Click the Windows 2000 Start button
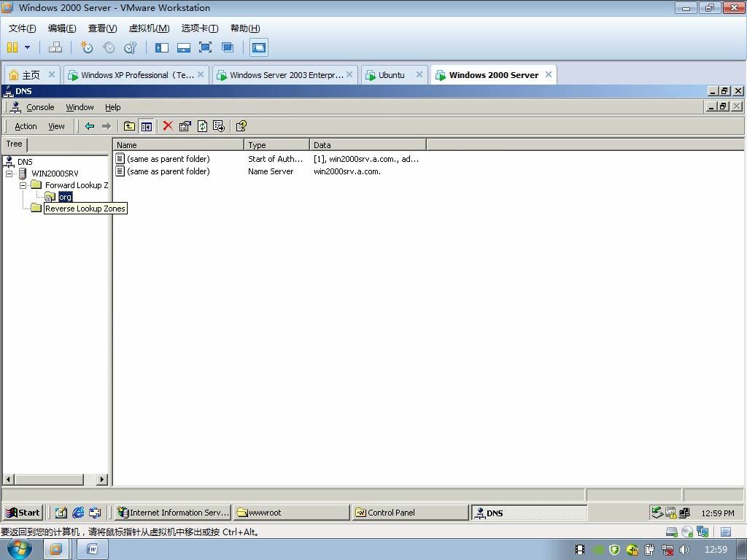The height and width of the screenshot is (560, 747). tap(23, 513)
